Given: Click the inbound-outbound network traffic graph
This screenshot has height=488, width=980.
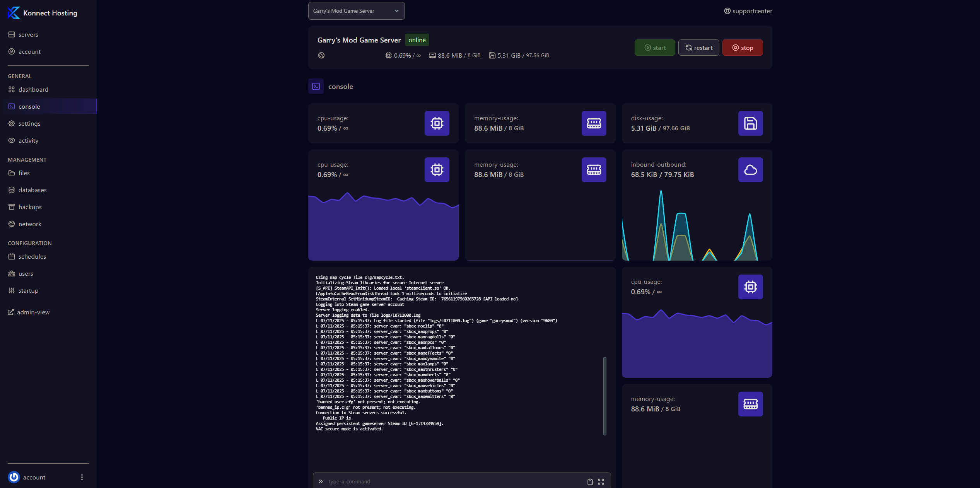Looking at the screenshot, I should click(x=697, y=225).
